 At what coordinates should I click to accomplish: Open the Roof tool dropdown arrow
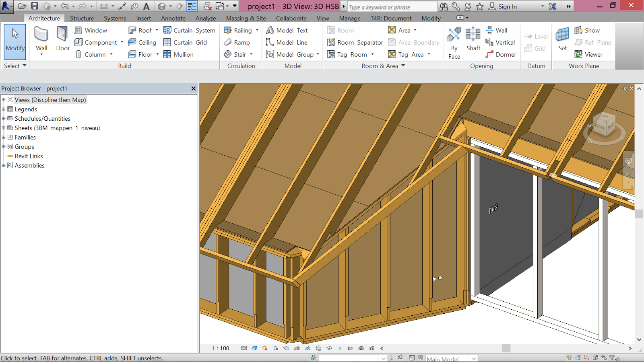point(157,30)
